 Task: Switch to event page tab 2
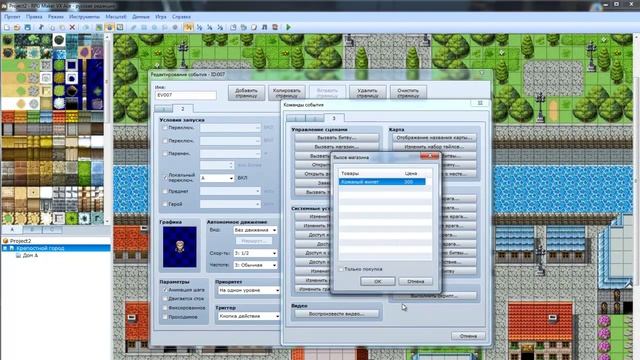182,109
